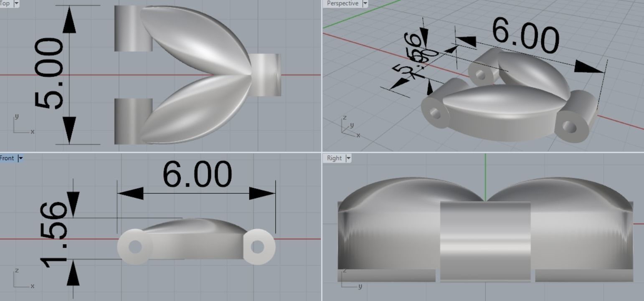644x301 pixels.
Task: Select the 6.00 dimension text in Front view
Action: [197, 175]
